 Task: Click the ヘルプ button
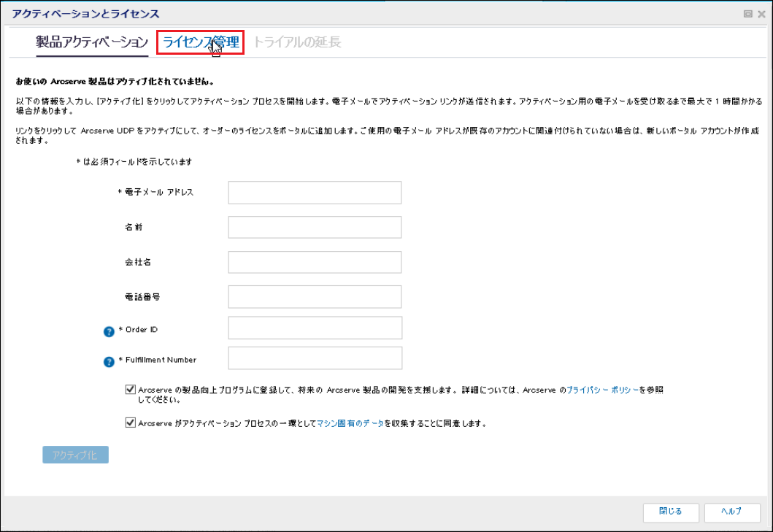click(731, 512)
